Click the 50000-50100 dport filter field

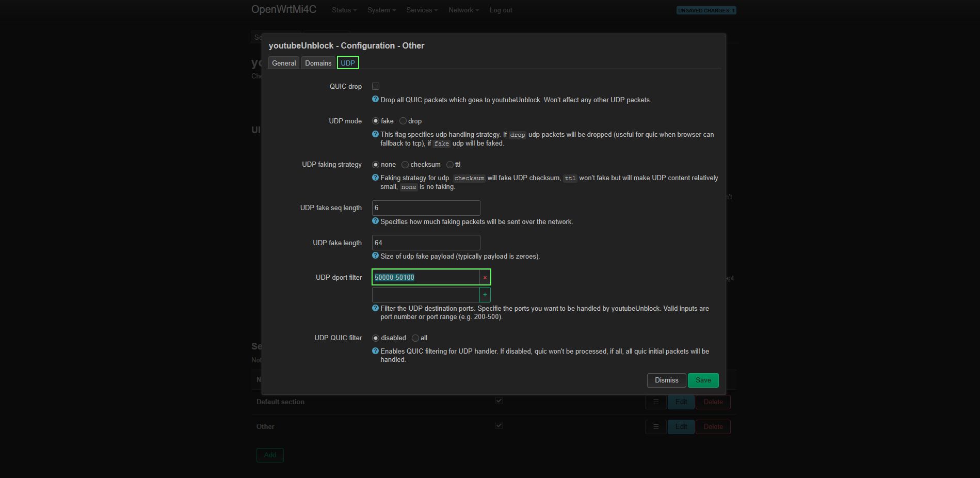426,278
